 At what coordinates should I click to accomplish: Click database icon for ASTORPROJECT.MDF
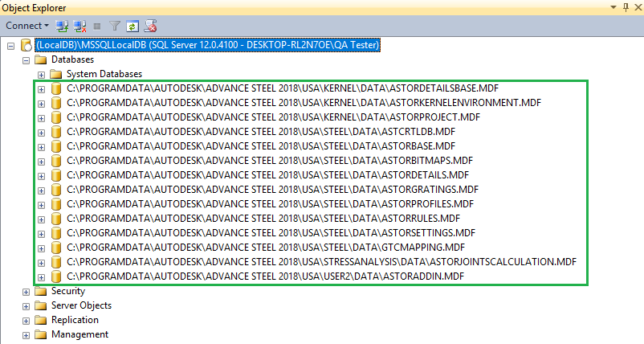tap(56, 117)
